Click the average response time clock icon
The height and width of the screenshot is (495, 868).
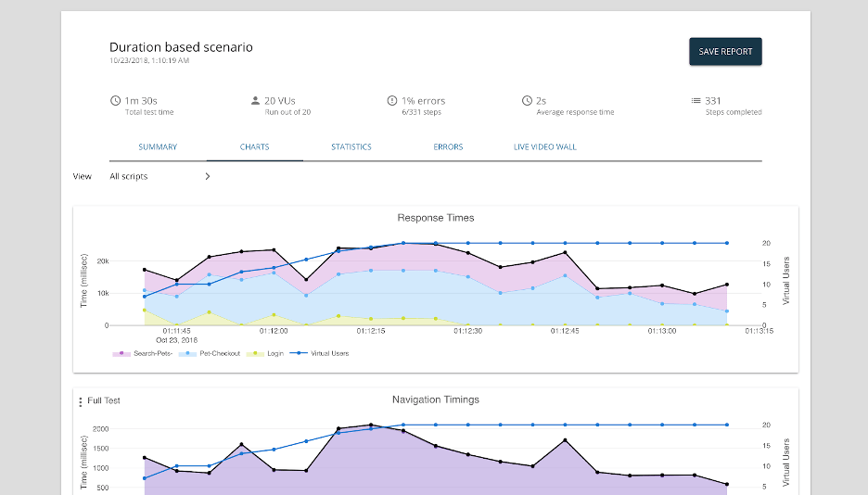click(x=527, y=101)
